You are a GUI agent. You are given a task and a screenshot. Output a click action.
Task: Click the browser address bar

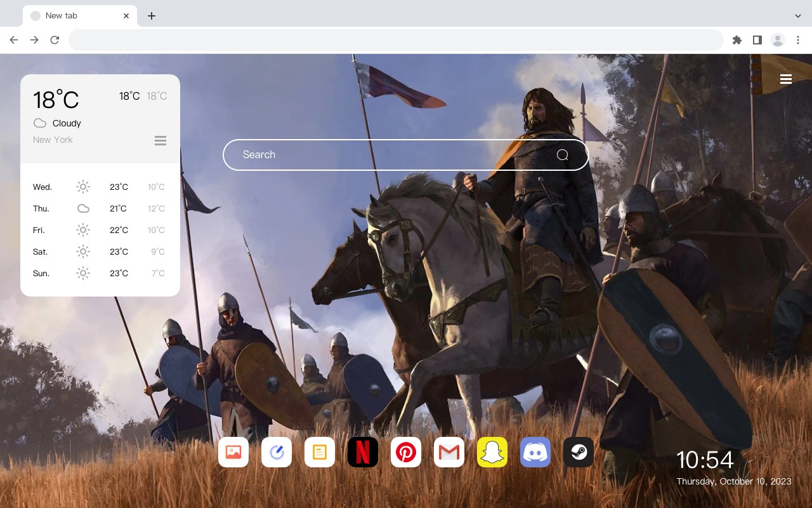(x=396, y=40)
